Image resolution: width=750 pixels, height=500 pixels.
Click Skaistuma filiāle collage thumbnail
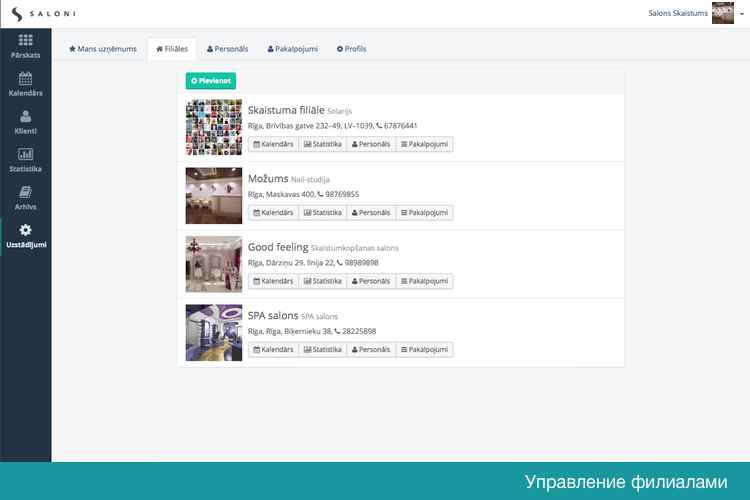(214, 127)
